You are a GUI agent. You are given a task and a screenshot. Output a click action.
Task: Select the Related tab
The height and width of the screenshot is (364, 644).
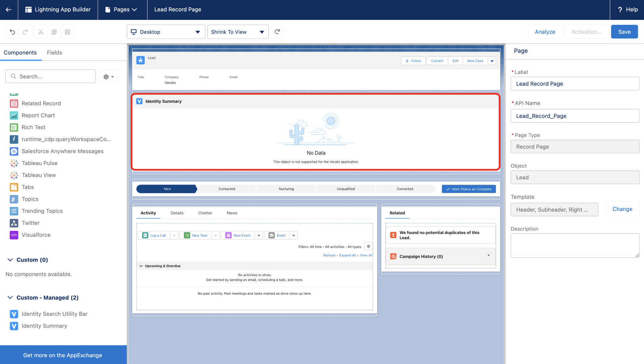[397, 213]
